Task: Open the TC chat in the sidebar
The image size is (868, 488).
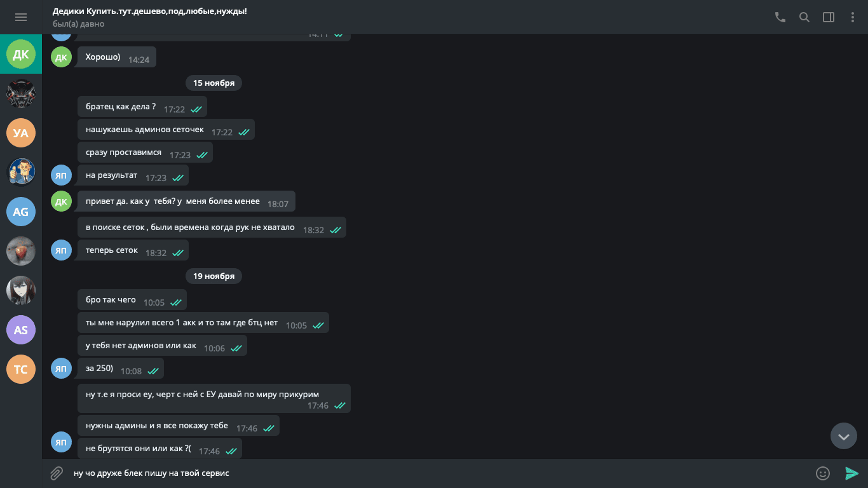Action: point(21,369)
